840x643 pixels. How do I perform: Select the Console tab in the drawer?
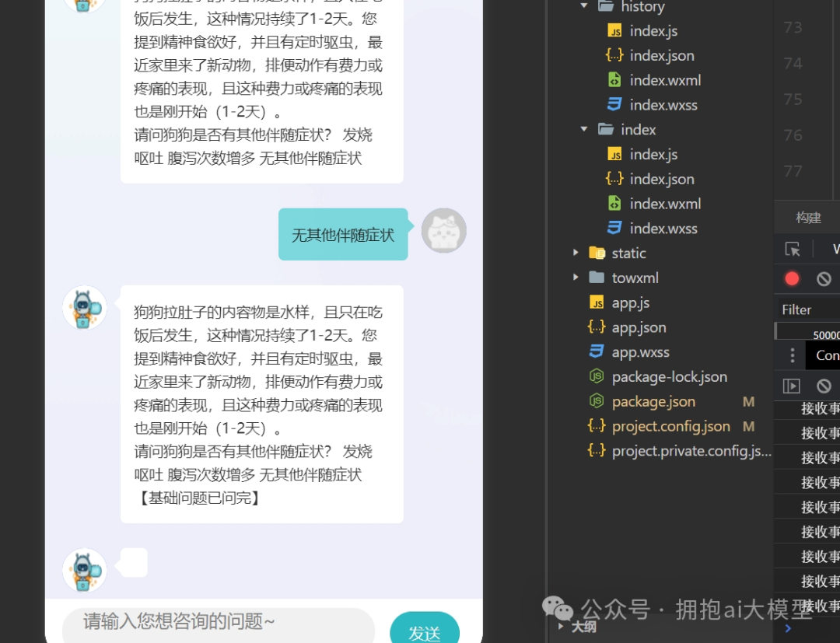point(827,355)
